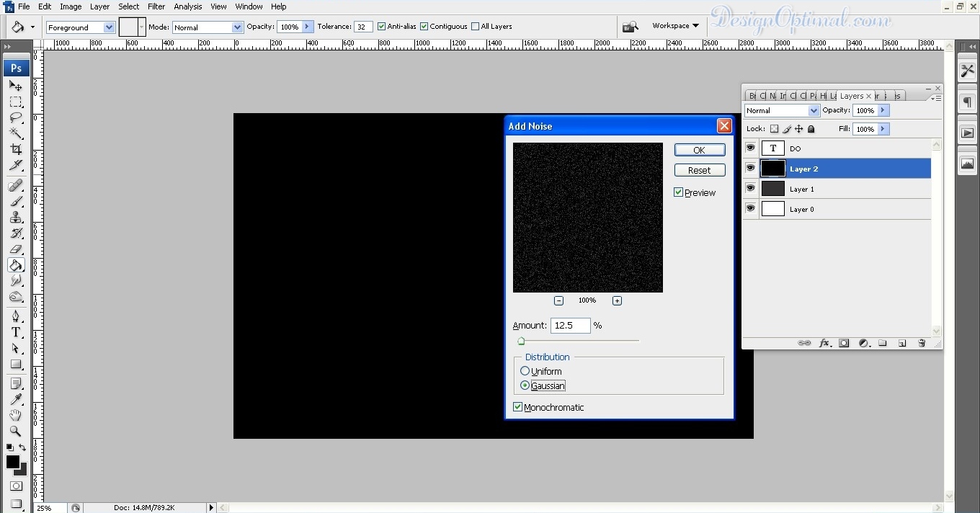Open the Select menu
The width and height of the screenshot is (980, 513).
pos(129,6)
